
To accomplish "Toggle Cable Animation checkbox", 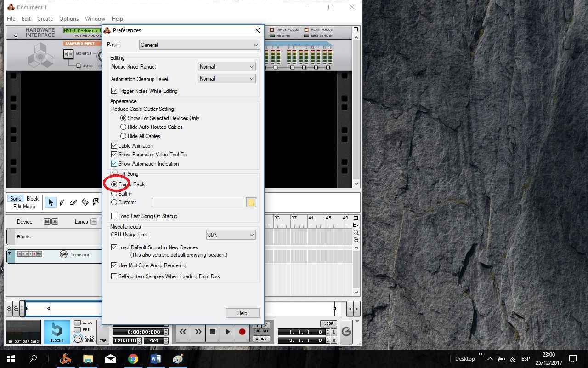I will coord(114,146).
